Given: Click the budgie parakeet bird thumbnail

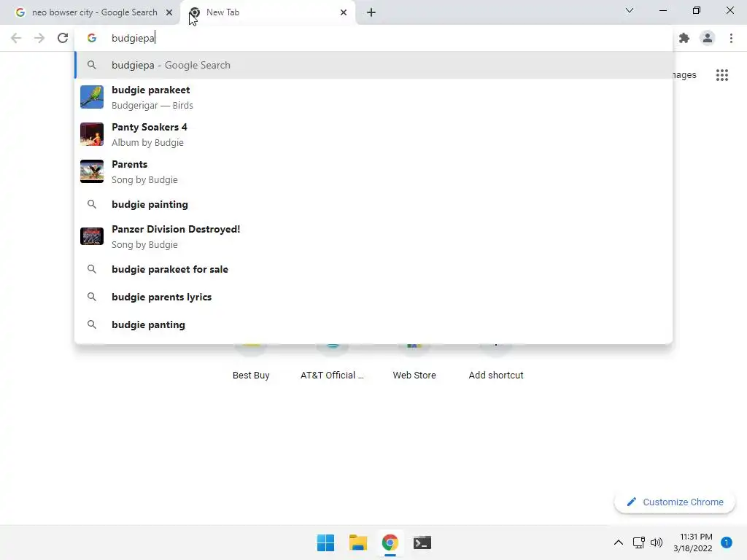Looking at the screenshot, I should 92,97.
